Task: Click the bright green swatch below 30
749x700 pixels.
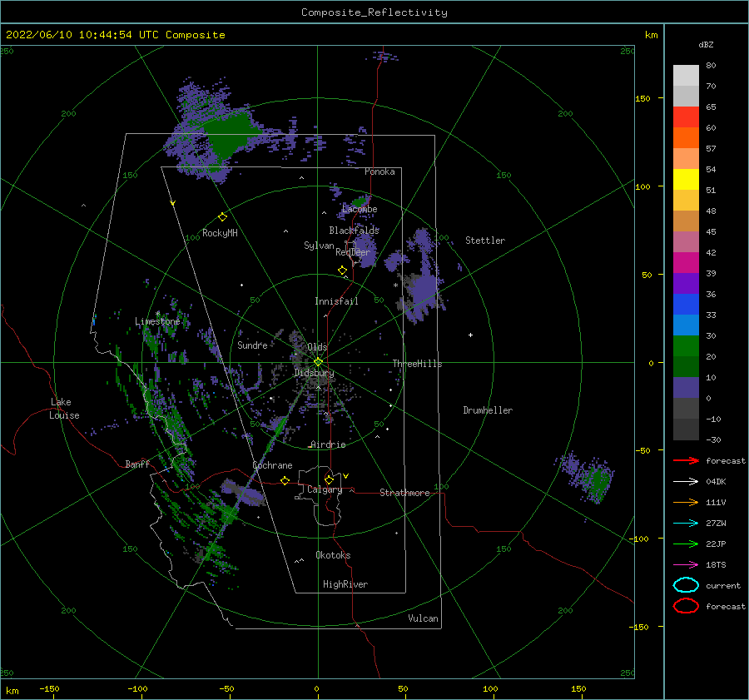Action: coord(686,346)
